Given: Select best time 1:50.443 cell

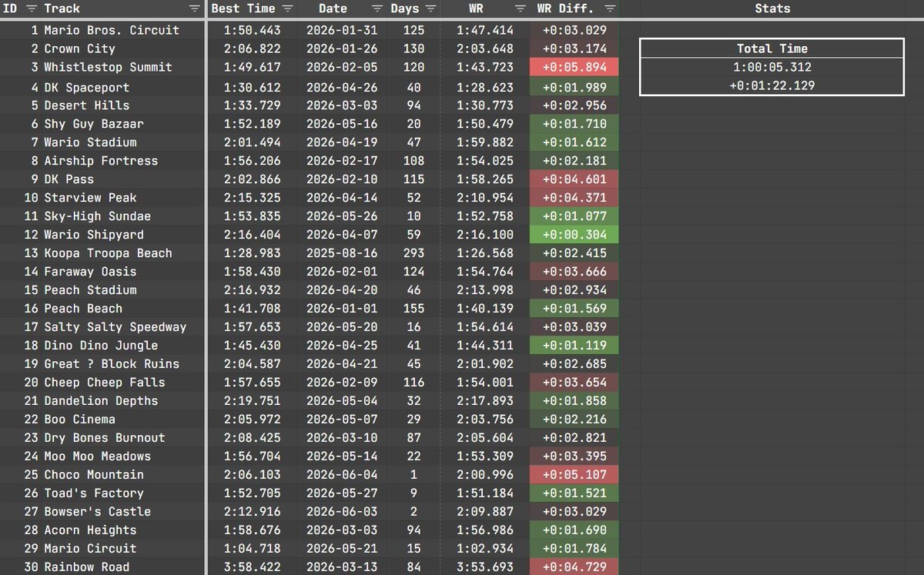Looking at the screenshot, I should [x=253, y=30].
